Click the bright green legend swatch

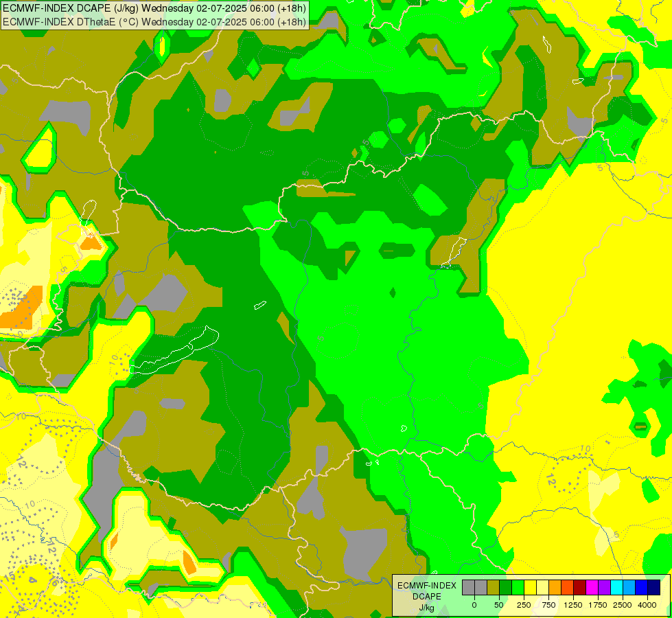click(x=518, y=587)
